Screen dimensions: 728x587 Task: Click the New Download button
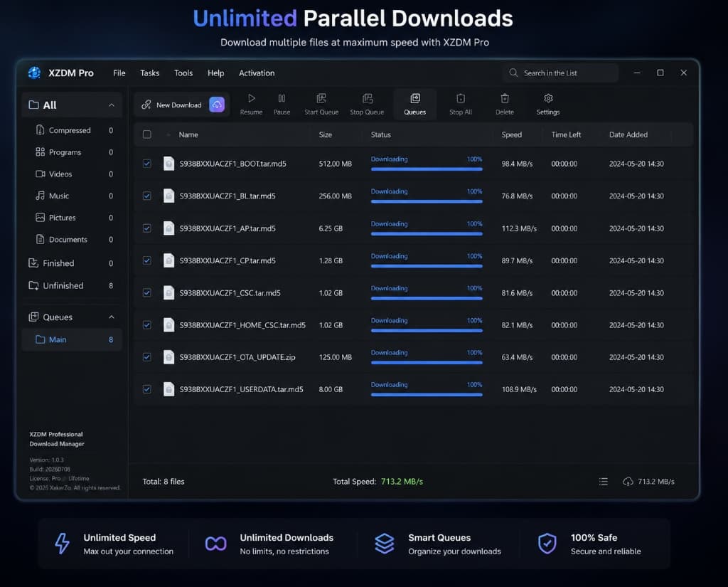point(182,105)
